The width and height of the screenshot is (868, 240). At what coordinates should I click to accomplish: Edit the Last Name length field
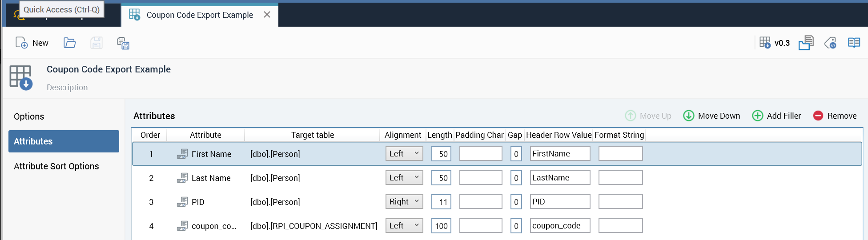point(441,178)
